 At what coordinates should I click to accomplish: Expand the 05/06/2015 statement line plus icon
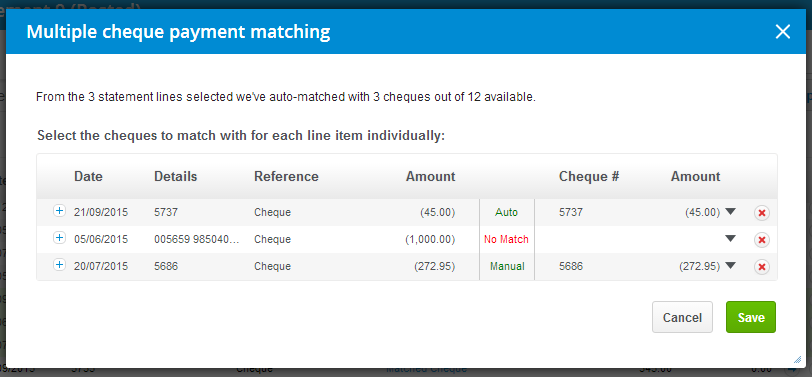(60, 238)
